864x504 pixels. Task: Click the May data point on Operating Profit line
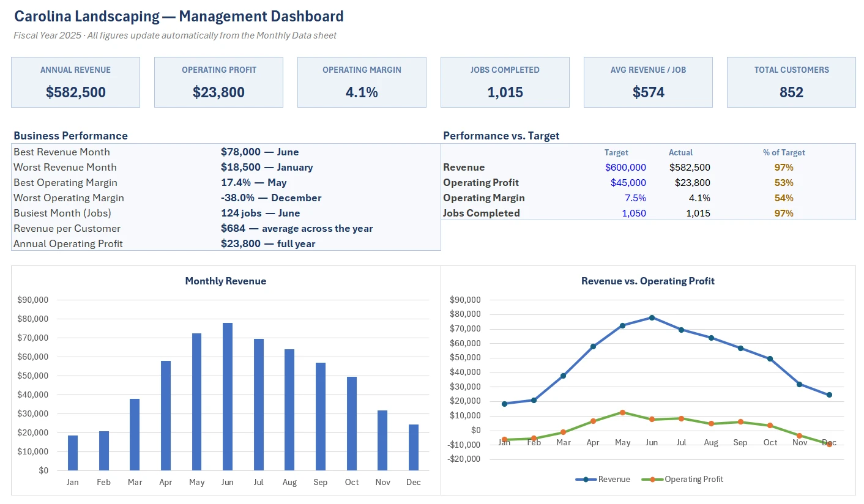click(x=622, y=412)
